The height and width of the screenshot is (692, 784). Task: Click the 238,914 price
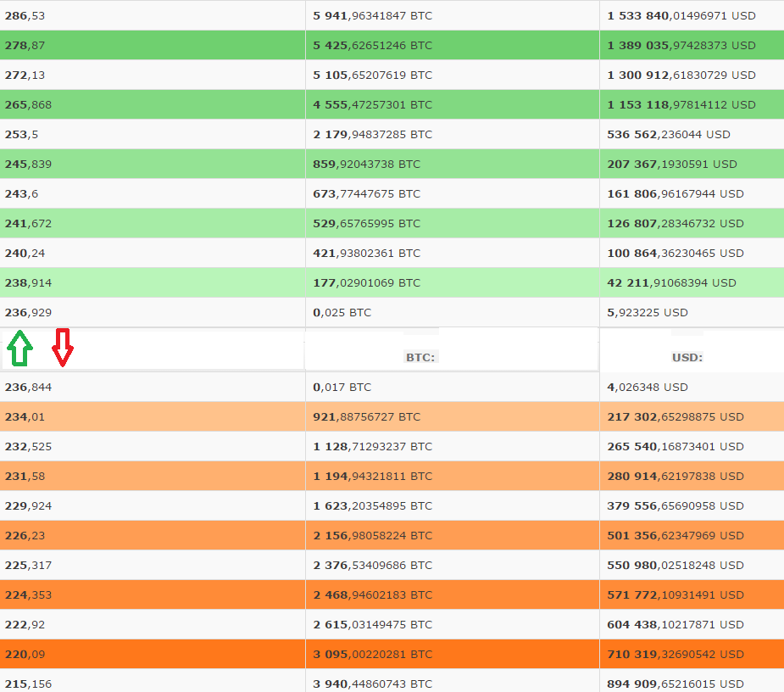29,282
